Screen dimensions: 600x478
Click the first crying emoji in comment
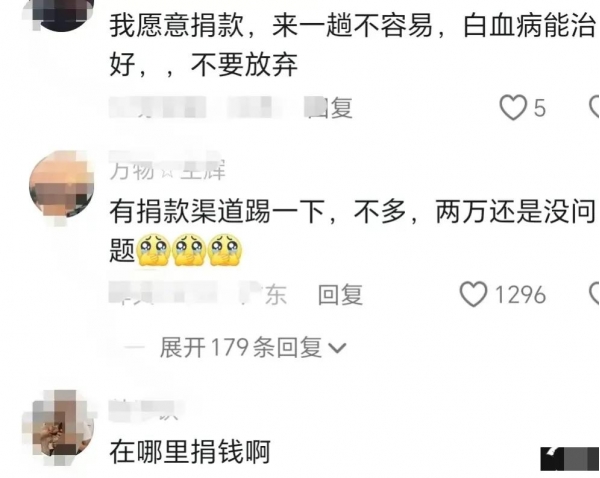pyautogui.click(x=153, y=250)
